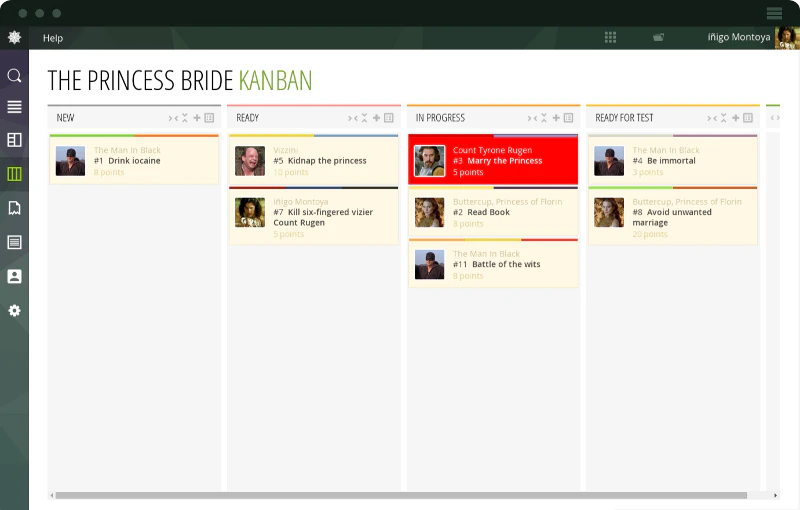
Task: Fold the READY column horizontally
Action: click(353, 118)
